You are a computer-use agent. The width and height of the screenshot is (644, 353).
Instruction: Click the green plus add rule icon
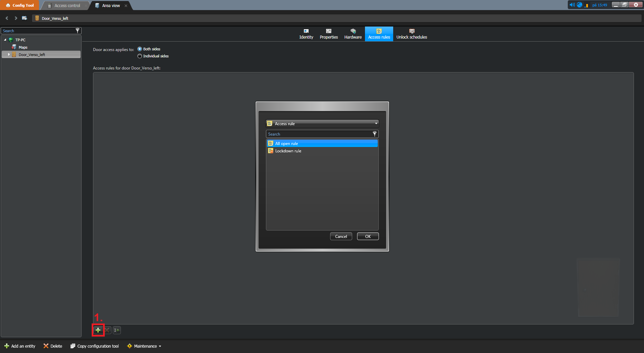(98, 330)
